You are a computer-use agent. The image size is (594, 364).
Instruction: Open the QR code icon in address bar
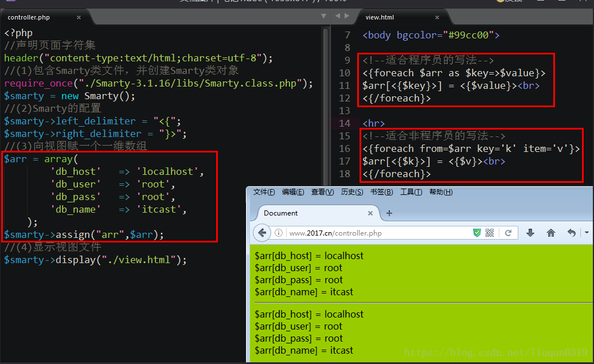[490, 233]
